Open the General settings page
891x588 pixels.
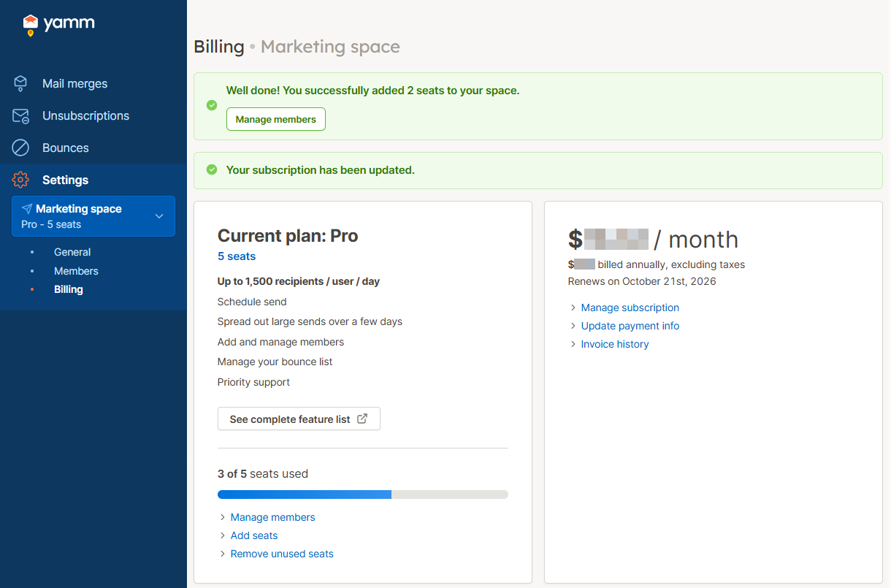(72, 252)
